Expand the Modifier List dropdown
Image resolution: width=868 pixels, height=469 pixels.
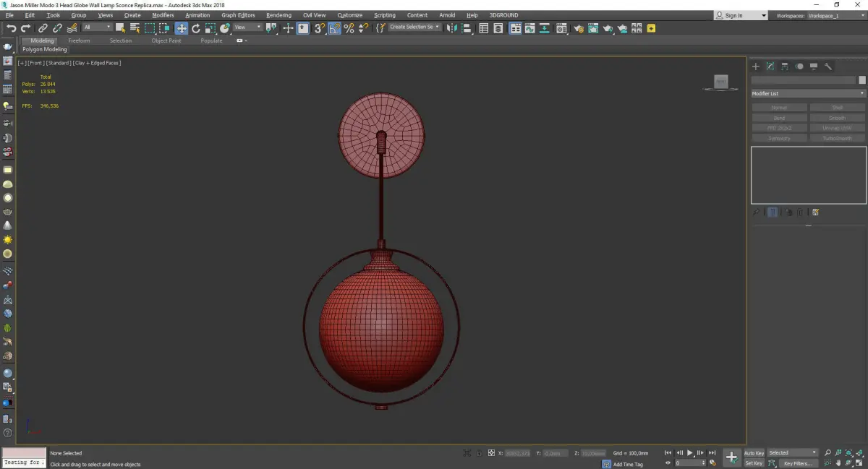(808, 93)
